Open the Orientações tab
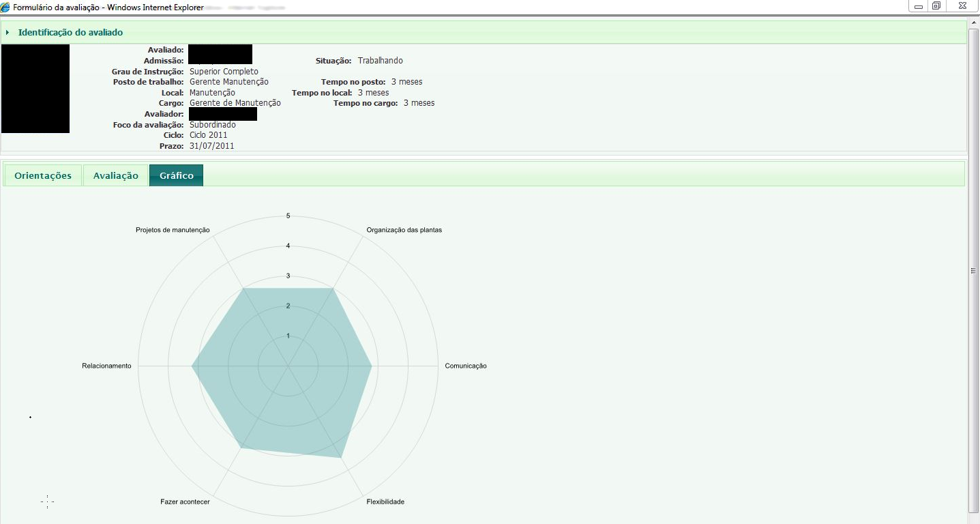 [43, 175]
